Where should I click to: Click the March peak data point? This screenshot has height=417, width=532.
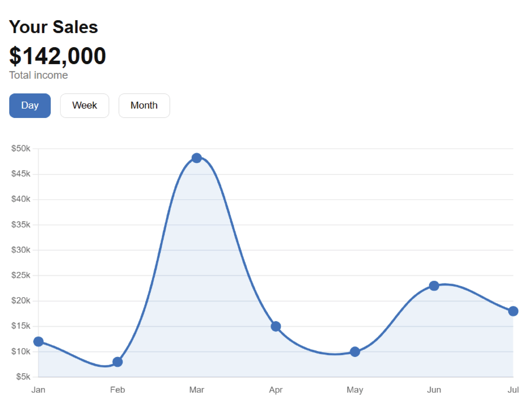(x=197, y=158)
